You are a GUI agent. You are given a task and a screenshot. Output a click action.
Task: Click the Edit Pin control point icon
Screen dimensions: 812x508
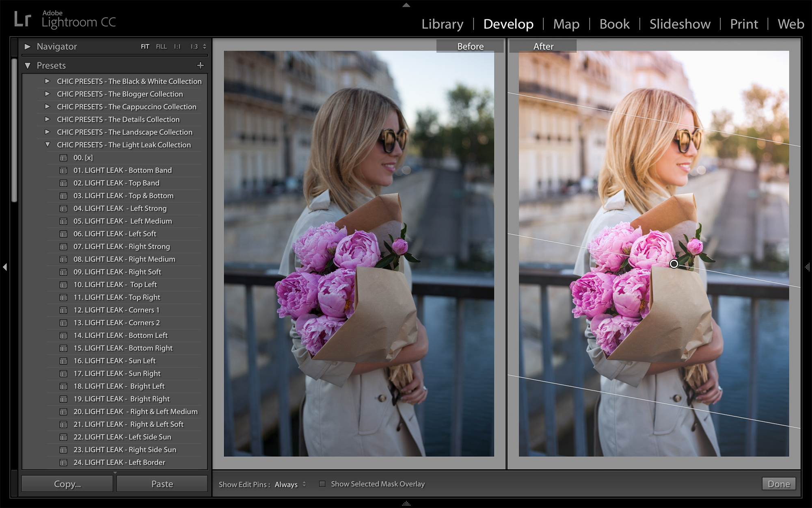[674, 263]
